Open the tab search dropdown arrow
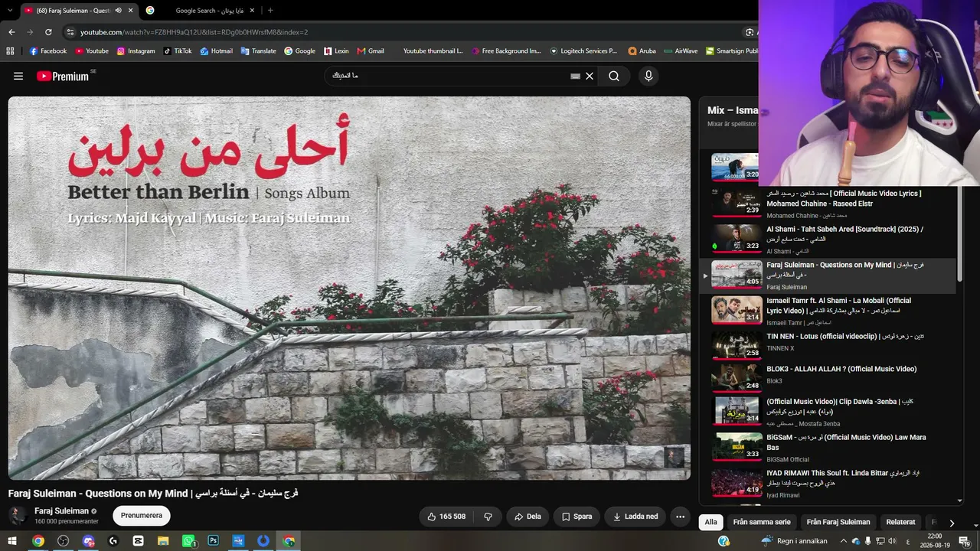Screen dimensions: 980x551 (9, 10)
